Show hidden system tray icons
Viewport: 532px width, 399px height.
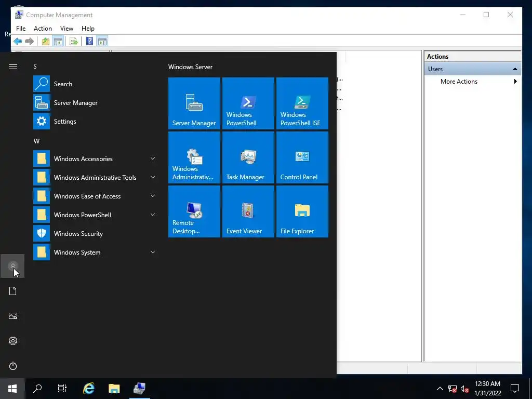440,389
